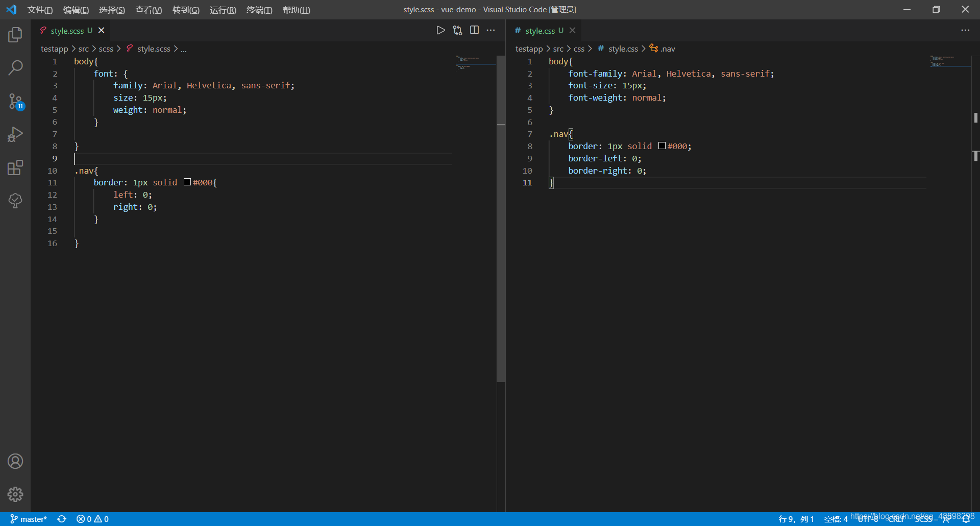The image size is (980, 526).
Task: Open right editor group More Actions ellipsis
Action: [x=965, y=31]
